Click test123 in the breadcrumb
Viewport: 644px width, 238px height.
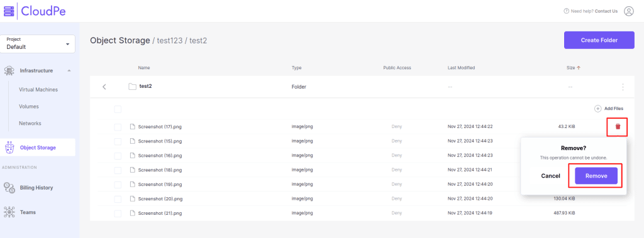click(170, 41)
